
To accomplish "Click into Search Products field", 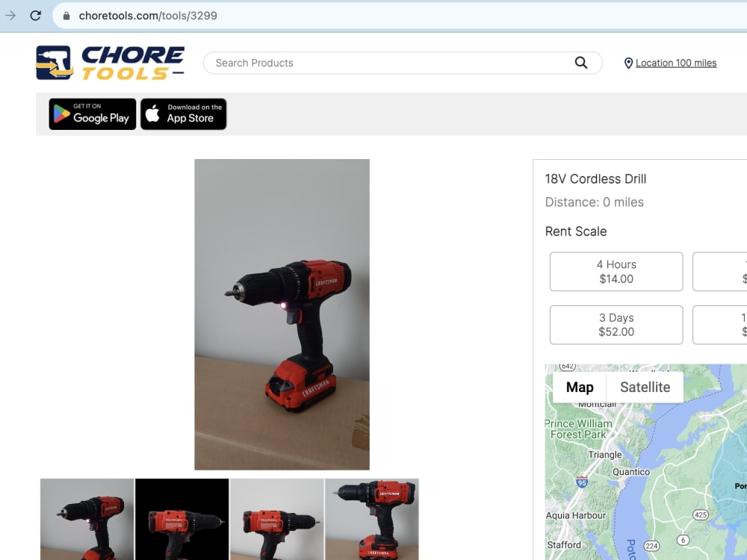I will (391, 63).
